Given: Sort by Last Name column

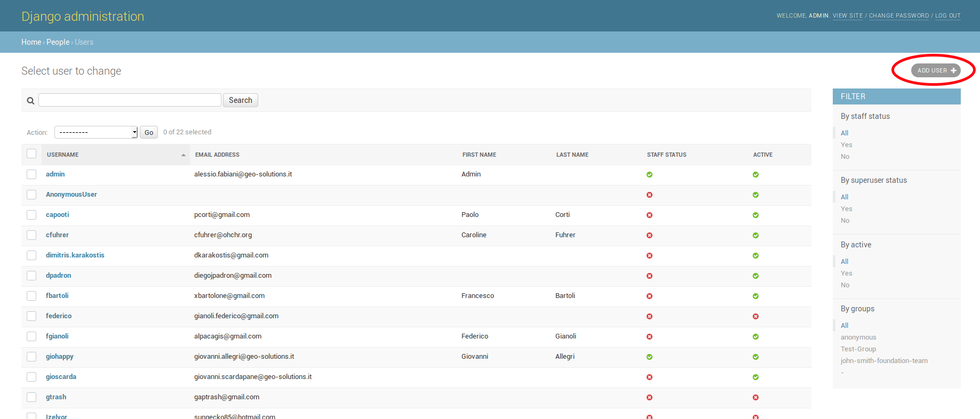Looking at the screenshot, I should pyautogui.click(x=572, y=155).
